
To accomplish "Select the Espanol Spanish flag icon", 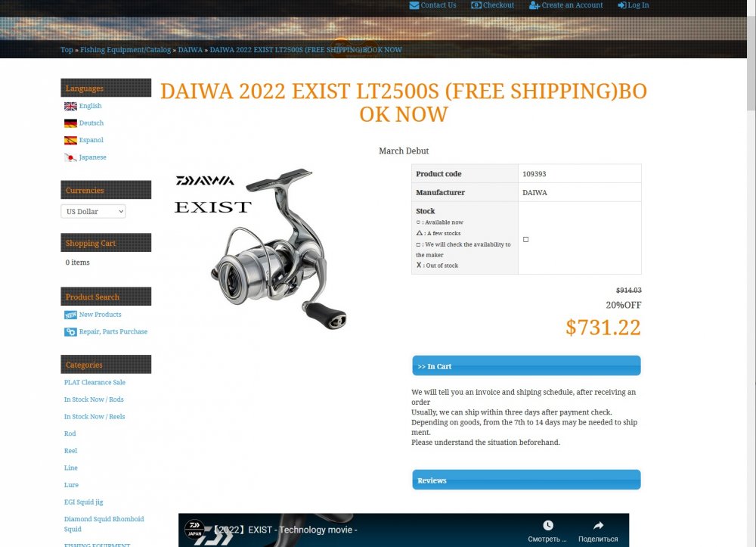I will pos(70,141).
